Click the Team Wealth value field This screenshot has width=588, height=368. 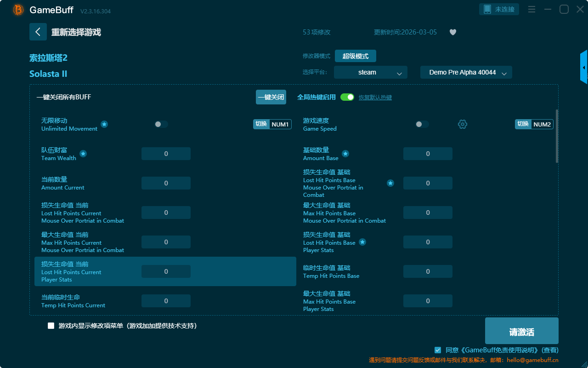[166, 154]
